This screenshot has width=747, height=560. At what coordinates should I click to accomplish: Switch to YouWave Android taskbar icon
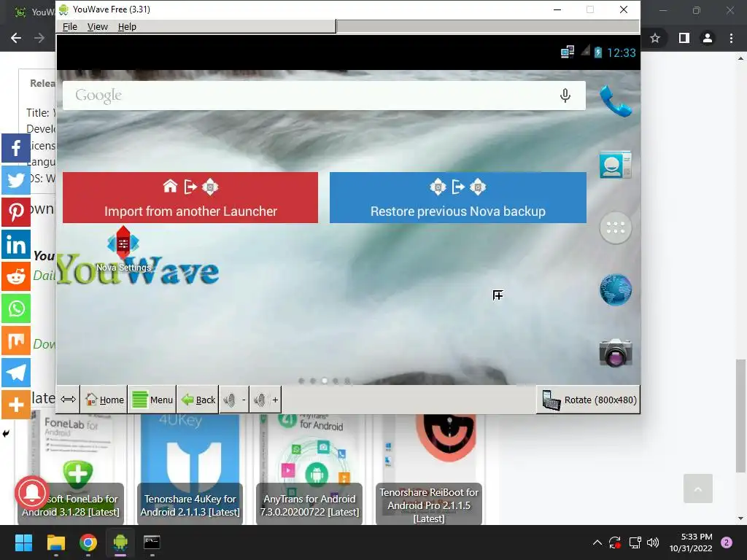pos(120,542)
